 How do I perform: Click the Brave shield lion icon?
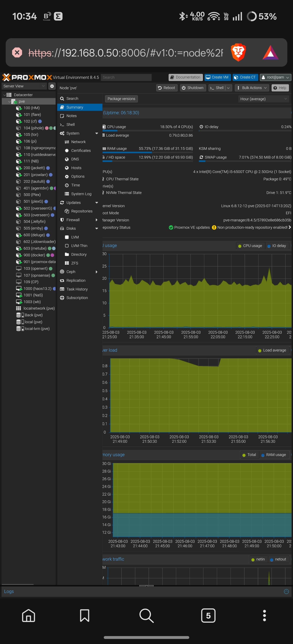pyautogui.click(x=238, y=52)
